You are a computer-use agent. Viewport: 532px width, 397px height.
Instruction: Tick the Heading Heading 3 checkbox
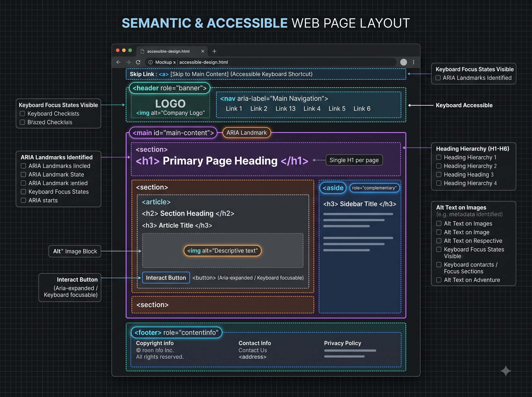tap(439, 175)
